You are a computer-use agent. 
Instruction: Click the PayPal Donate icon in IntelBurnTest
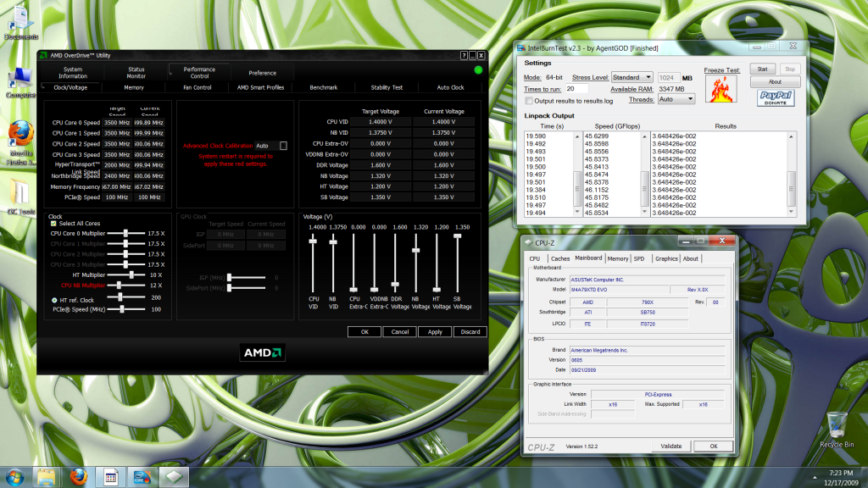(775, 98)
